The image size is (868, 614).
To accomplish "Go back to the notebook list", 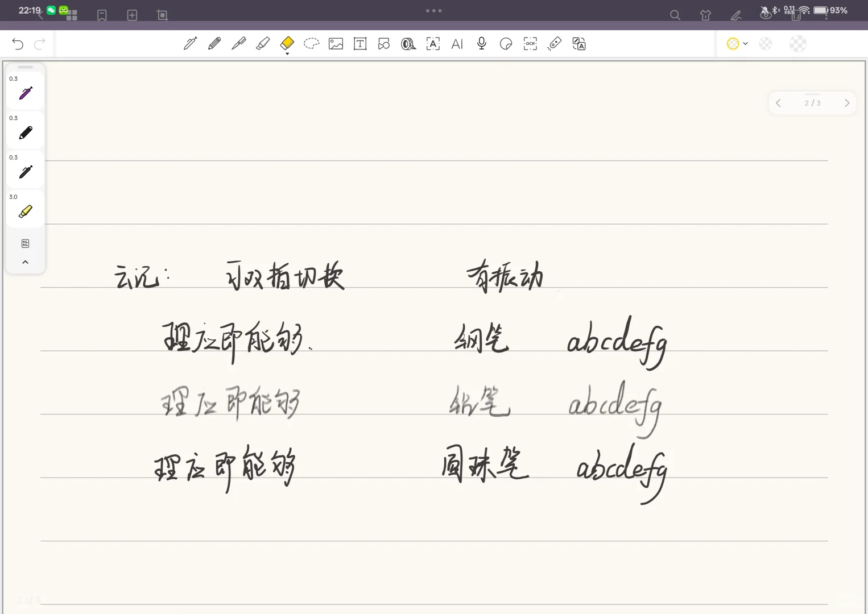I will 40,15.
